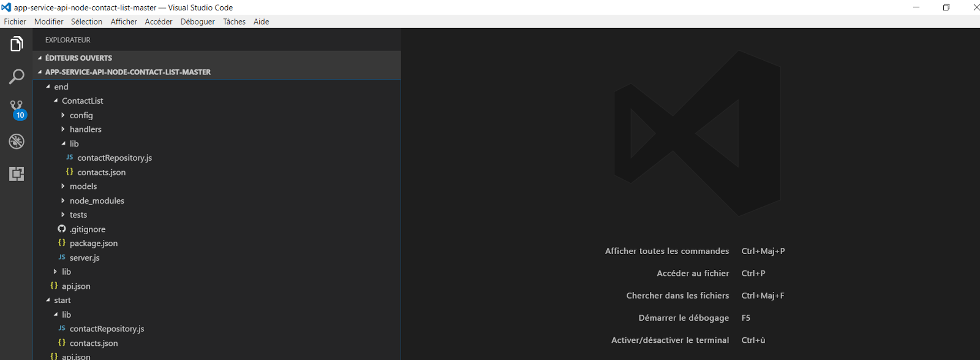Screen dimensions: 980x360
Task: Open the Modifier menu
Action: pos(49,21)
